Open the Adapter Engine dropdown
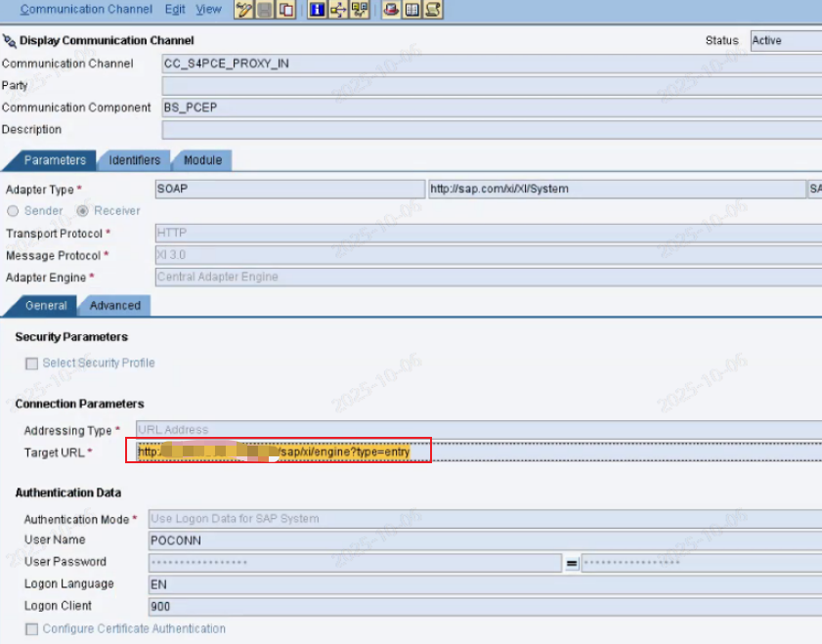This screenshot has width=822, height=644. pyautogui.click(x=489, y=278)
